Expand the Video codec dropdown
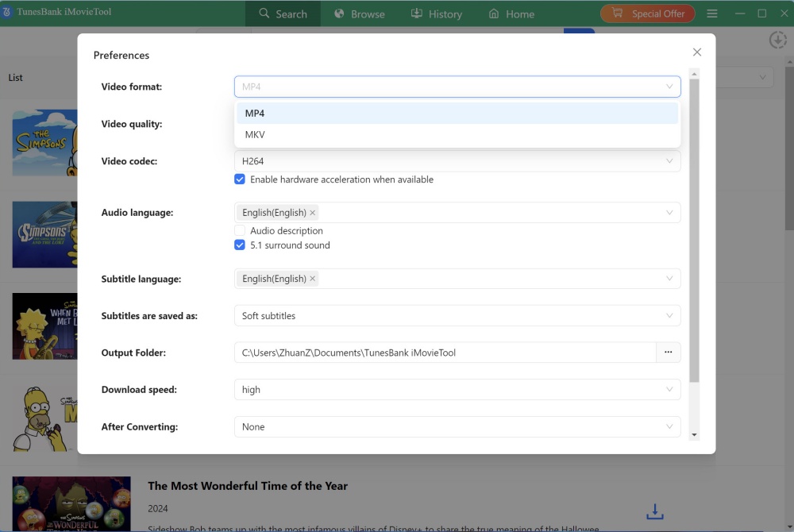 pyautogui.click(x=457, y=161)
